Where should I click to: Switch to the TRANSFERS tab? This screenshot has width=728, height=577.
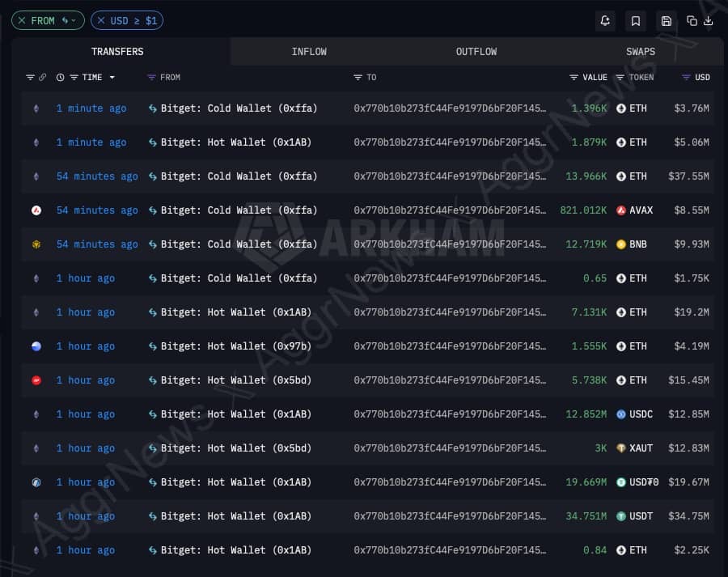pos(117,52)
